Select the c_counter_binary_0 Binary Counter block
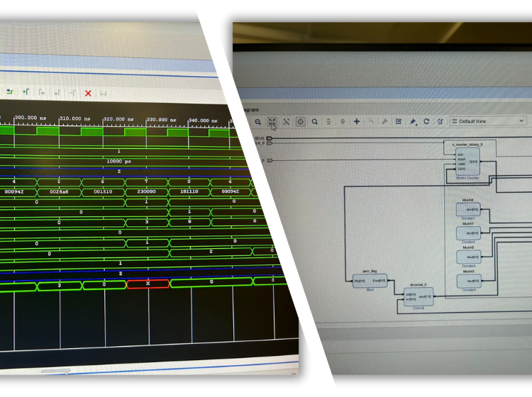The height and width of the screenshot is (397, 532). coord(467,162)
